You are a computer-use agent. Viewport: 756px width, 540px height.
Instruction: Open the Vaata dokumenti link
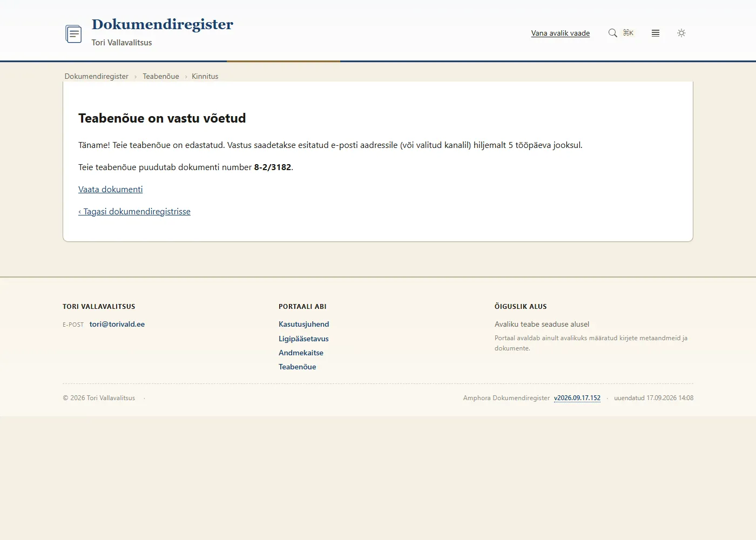click(x=111, y=189)
